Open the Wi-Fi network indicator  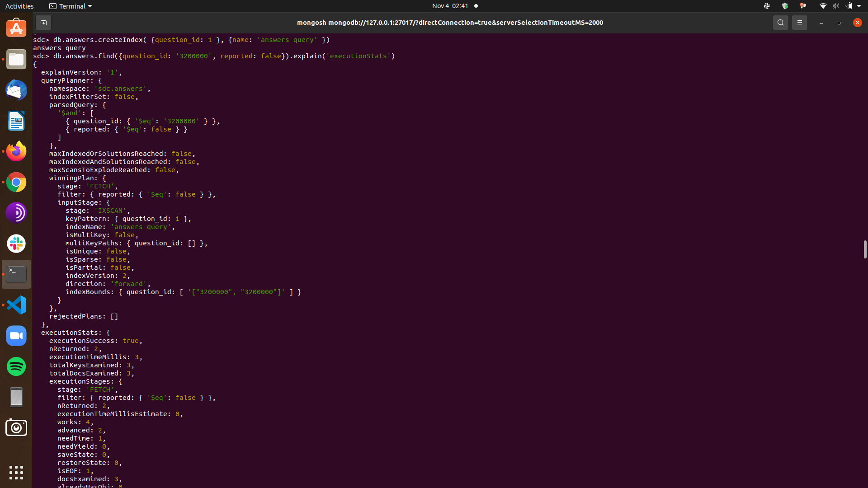822,6
